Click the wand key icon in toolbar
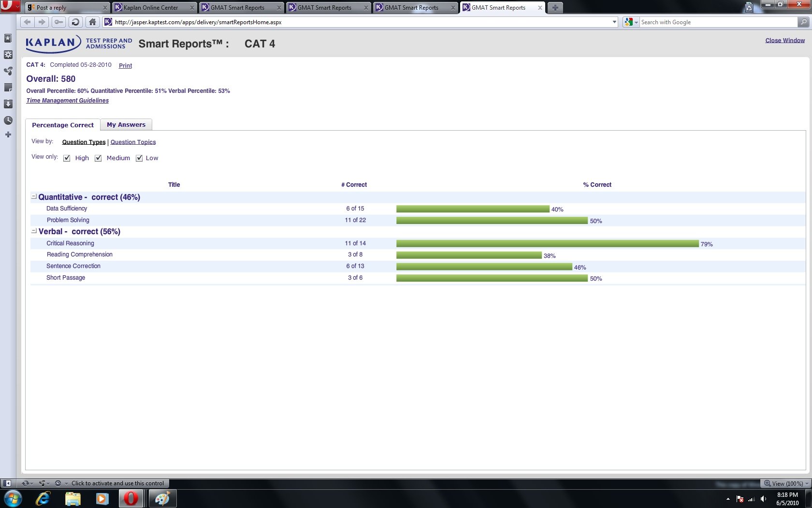Image resolution: width=812 pixels, height=508 pixels. [59, 22]
